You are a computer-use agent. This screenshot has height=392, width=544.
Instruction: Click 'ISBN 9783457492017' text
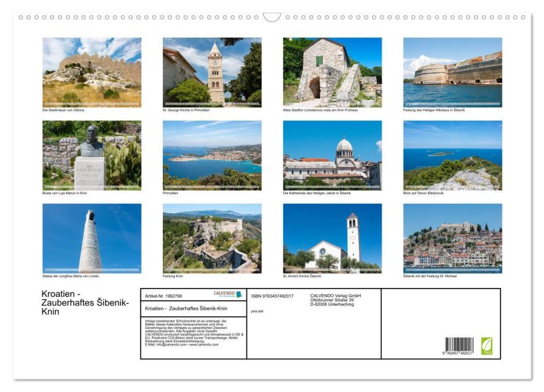click(272, 296)
